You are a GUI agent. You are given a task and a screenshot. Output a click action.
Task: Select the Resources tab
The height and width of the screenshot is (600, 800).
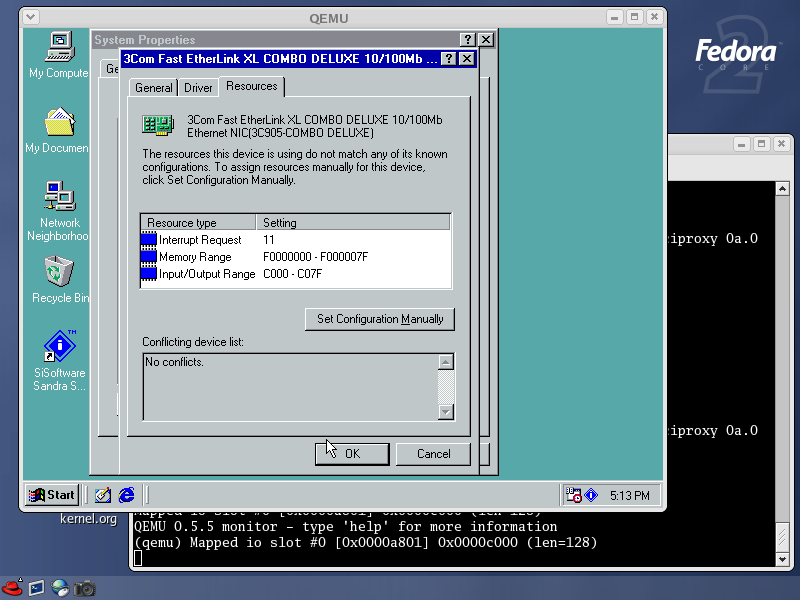(252, 86)
